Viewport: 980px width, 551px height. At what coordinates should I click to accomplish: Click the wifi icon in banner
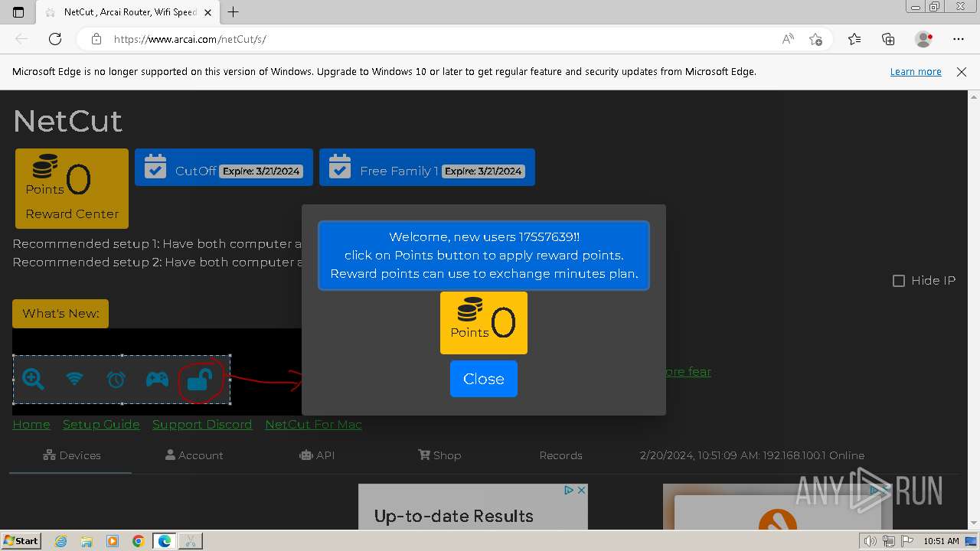click(x=74, y=378)
